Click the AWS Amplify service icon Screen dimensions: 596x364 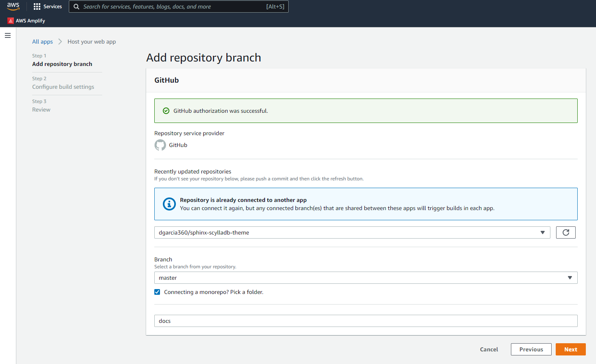(11, 21)
